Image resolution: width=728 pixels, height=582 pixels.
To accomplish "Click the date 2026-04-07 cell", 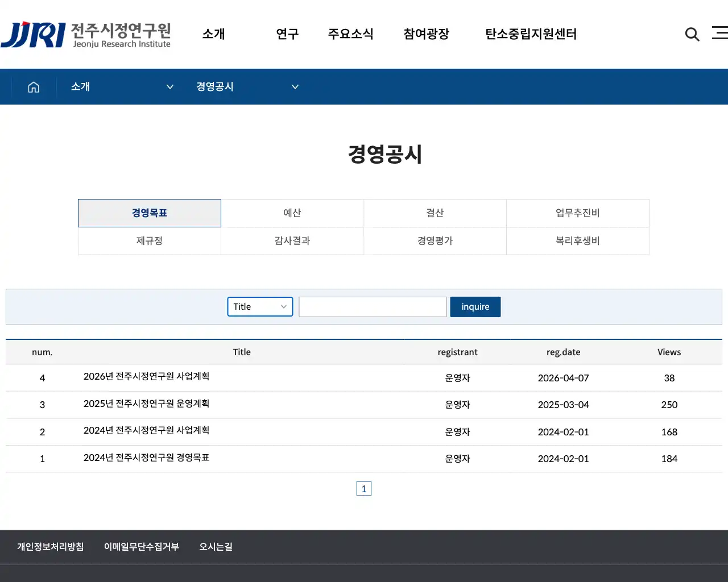I will pyautogui.click(x=564, y=378).
